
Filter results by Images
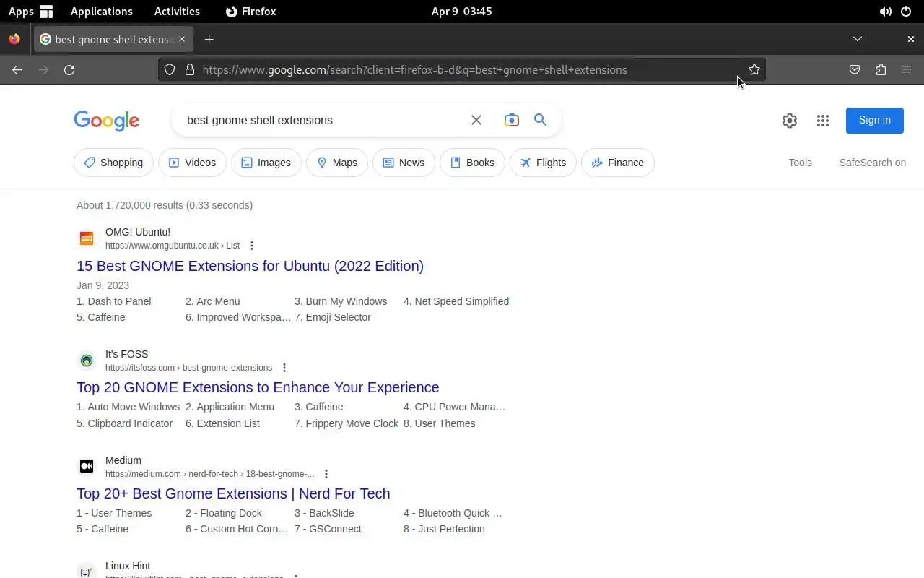[x=266, y=163]
